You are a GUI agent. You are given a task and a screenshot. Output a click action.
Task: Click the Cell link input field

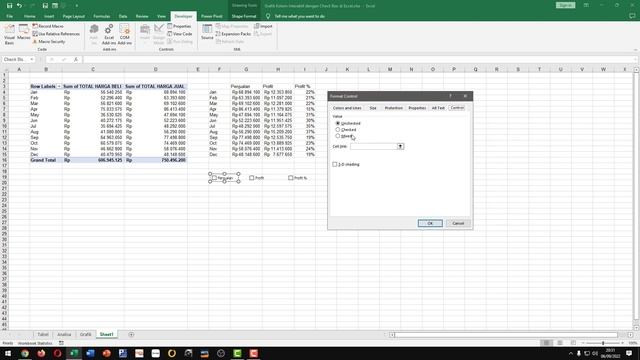[373, 146]
